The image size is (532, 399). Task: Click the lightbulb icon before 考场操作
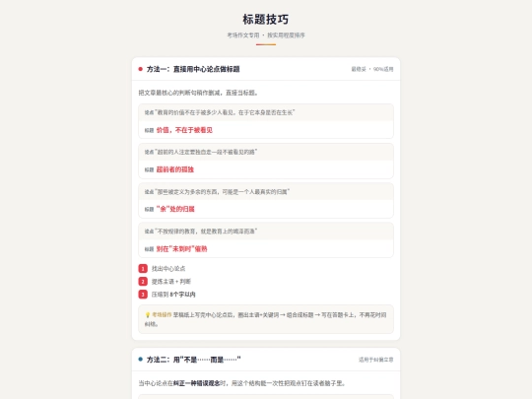pyautogui.click(x=148, y=315)
